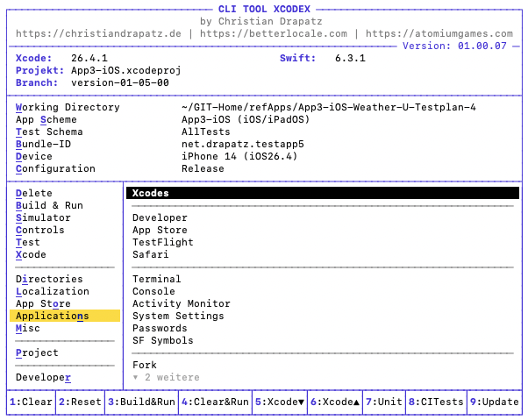Launch Activity Monitor from the list
This screenshot has height=420, width=528.
[182, 303]
